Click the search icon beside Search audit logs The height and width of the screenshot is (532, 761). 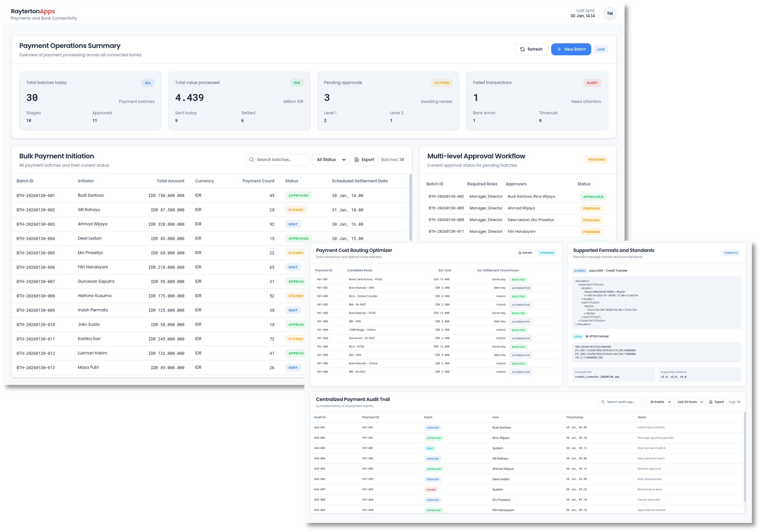click(x=602, y=402)
